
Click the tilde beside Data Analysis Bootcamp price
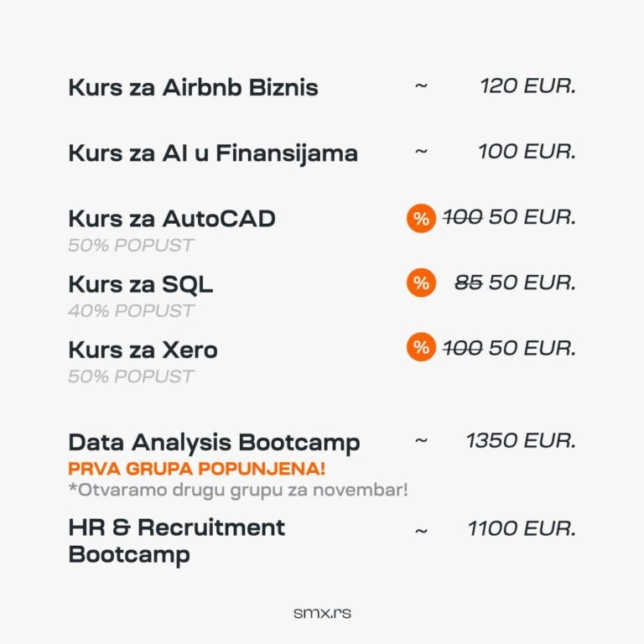click(421, 441)
